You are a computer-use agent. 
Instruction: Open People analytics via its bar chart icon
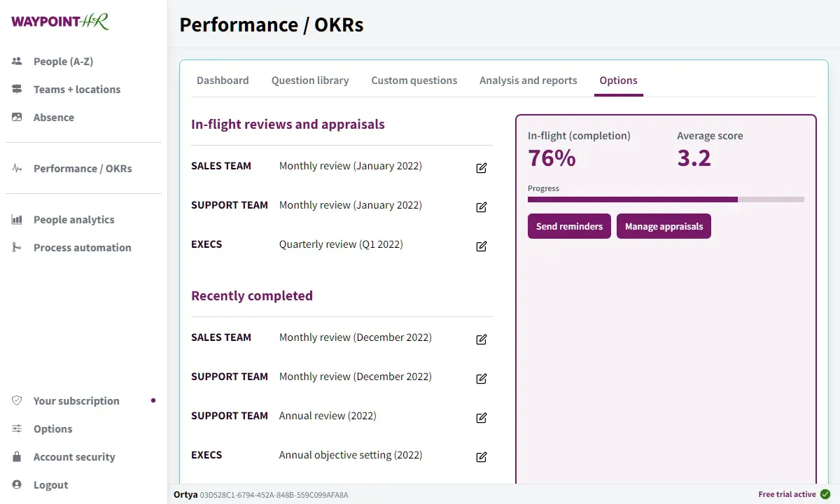16,219
